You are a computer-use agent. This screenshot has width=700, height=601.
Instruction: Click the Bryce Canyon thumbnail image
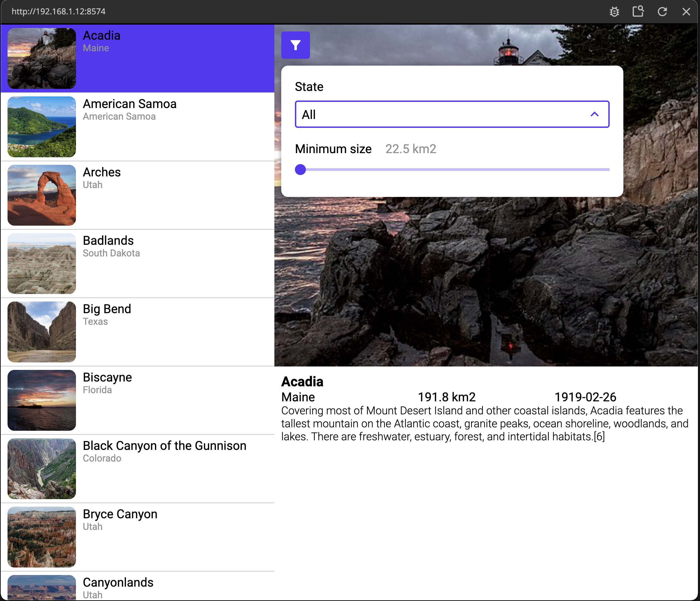coord(42,537)
